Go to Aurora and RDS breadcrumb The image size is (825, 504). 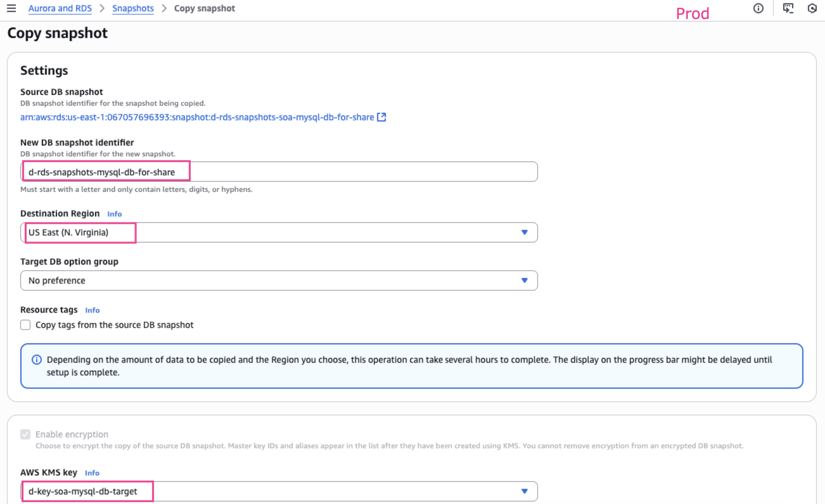[x=60, y=8]
